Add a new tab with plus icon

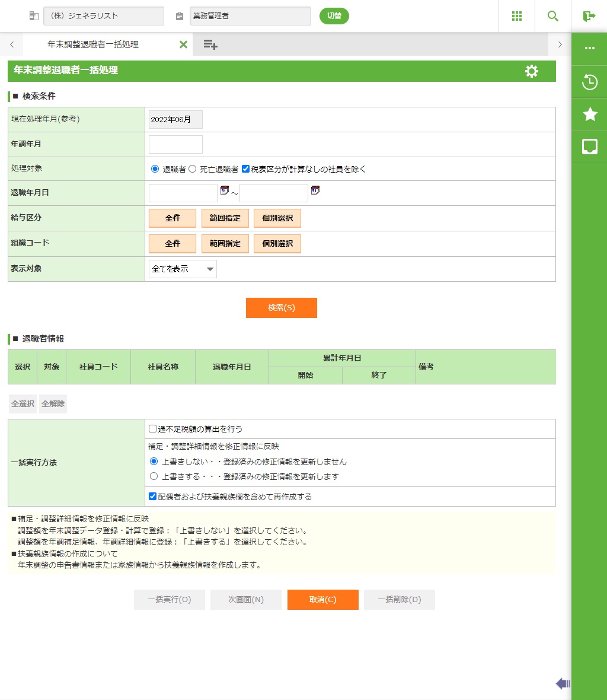tap(210, 44)
